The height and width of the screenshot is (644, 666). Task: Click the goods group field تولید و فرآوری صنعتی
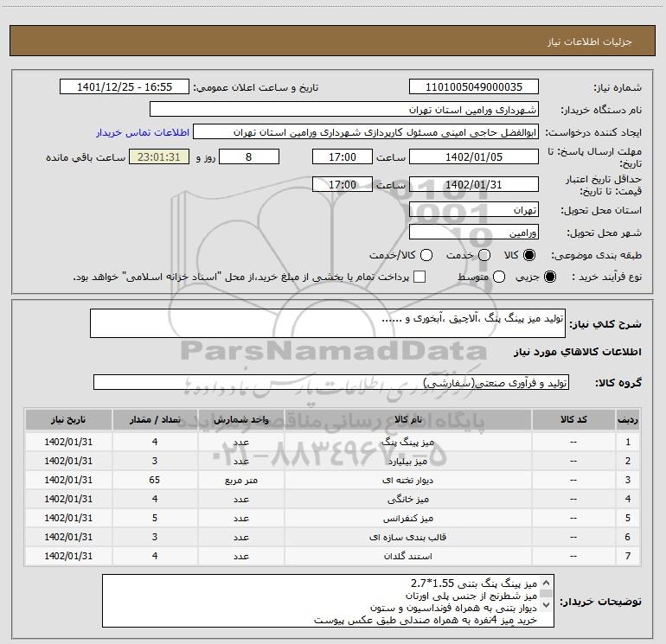click(x=331, y=382)
